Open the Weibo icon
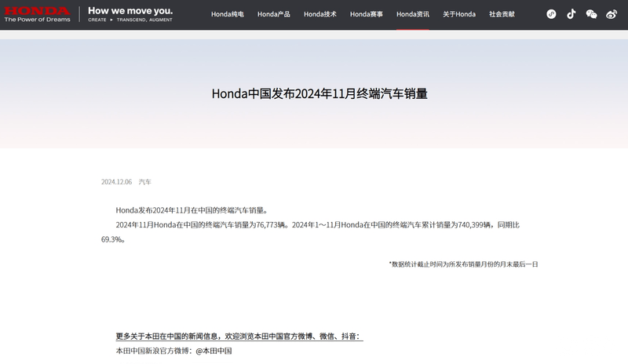This screenshot has width=628, height=364. pyautogui.click(x=612, y=14)
